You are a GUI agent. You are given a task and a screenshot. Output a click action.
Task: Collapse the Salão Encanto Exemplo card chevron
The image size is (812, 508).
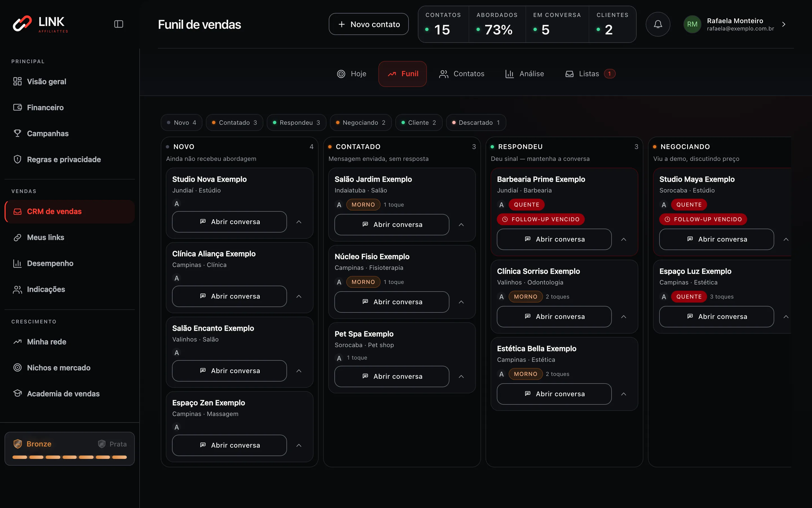(x=299, y=371)
